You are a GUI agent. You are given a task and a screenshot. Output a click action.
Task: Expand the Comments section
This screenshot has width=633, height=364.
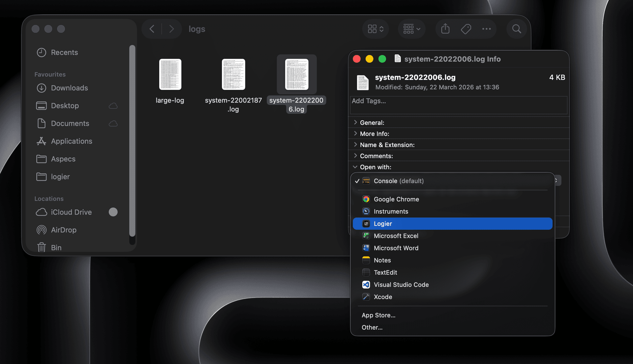pyautogui.click(x=355, y=156)
